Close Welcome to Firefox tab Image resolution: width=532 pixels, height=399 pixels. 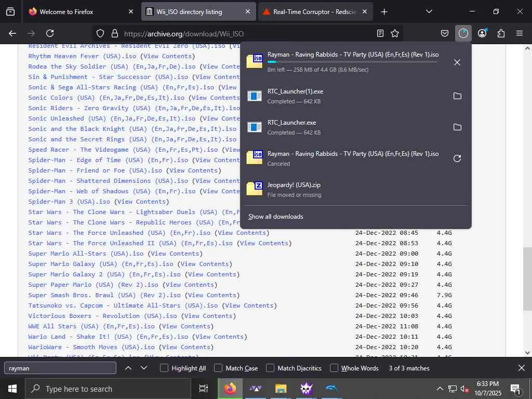[x=131, y=11]
